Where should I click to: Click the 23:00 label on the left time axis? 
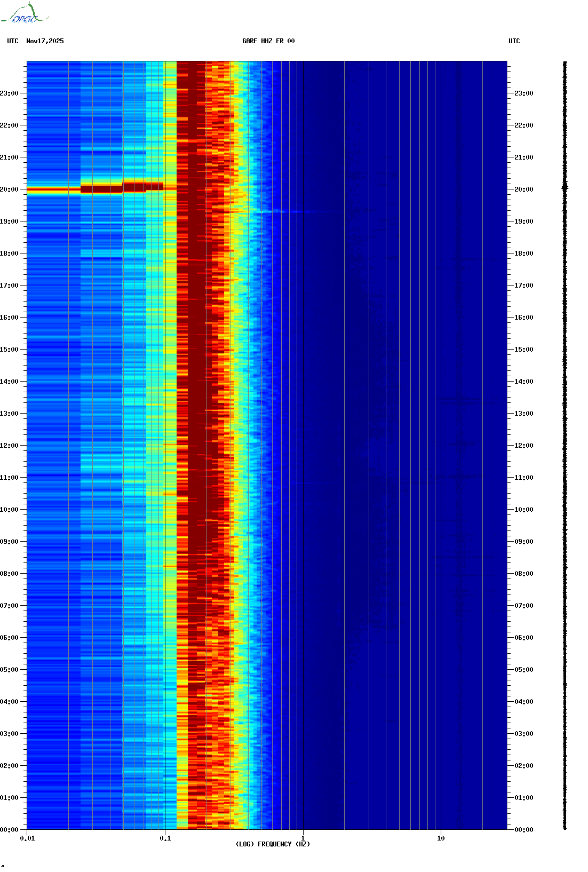click(9, 93)
